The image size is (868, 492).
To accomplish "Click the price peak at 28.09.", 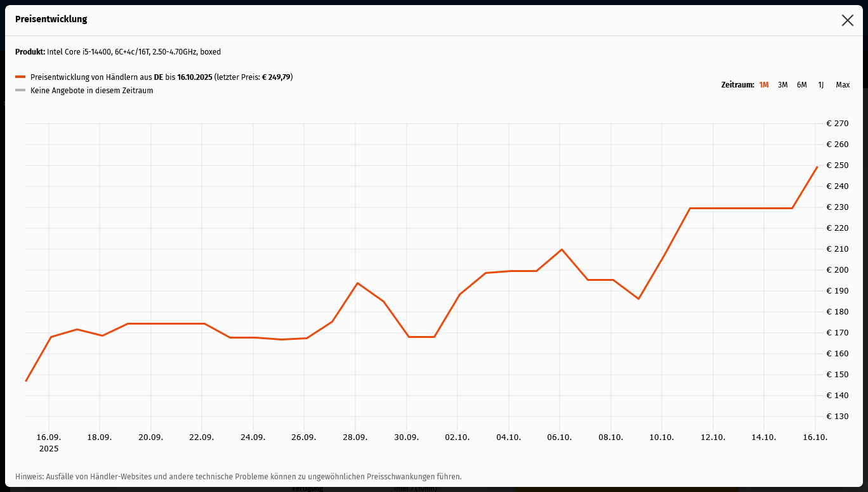I will (x=357, y=283).
